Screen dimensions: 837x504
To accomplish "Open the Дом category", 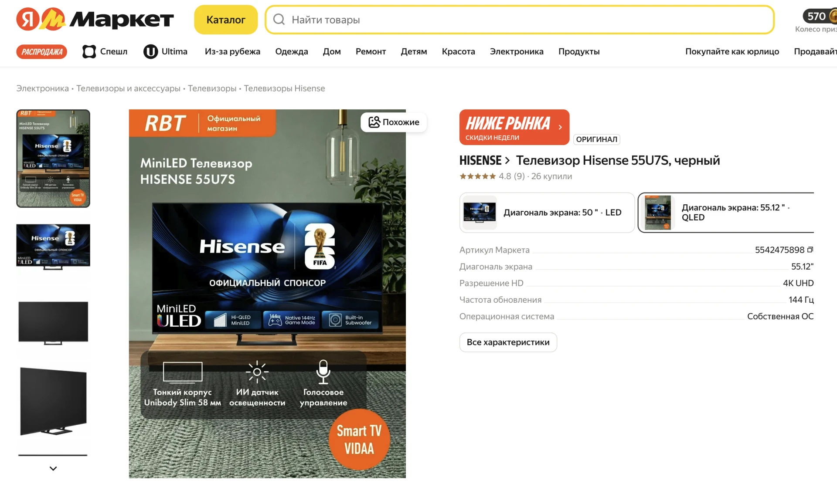I will point(332,51).
